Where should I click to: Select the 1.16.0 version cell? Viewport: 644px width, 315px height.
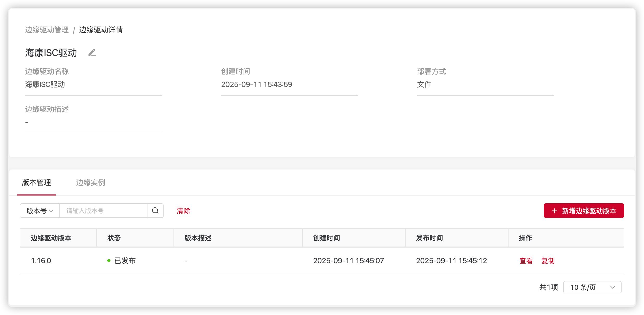point(41,261)
